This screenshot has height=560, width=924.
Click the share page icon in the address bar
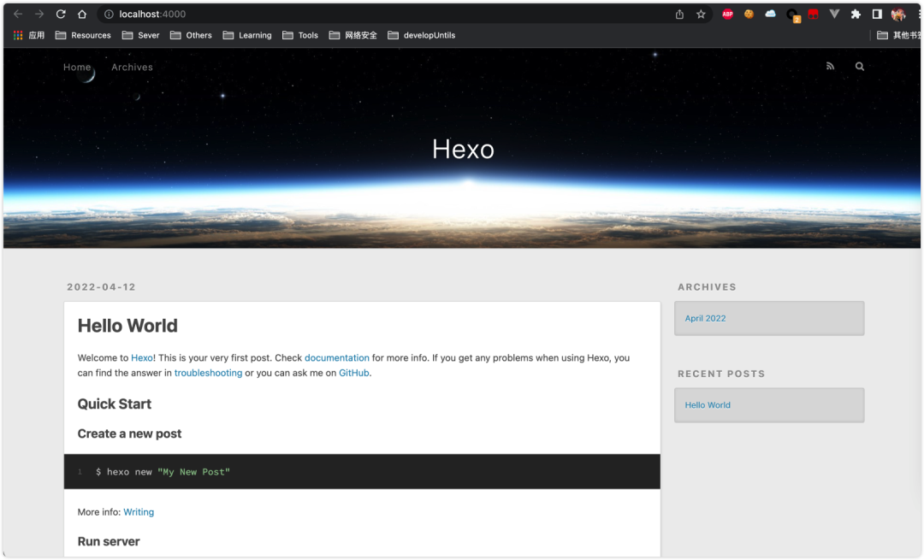point(679,15)
